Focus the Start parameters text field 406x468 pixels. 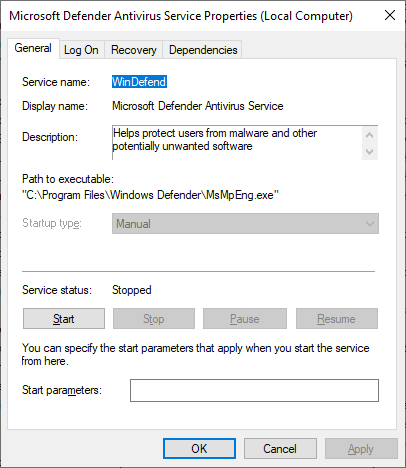254,390
